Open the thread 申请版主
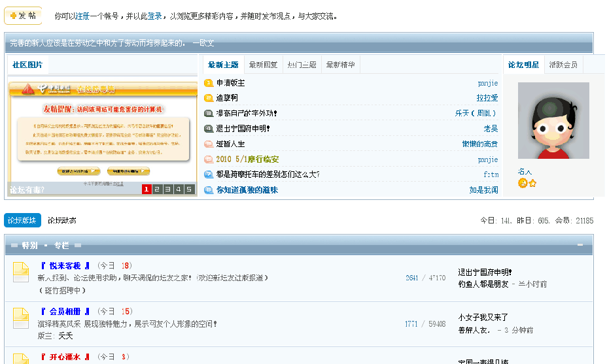The width and height of the screenshot is (607, 364). [231, 83]
